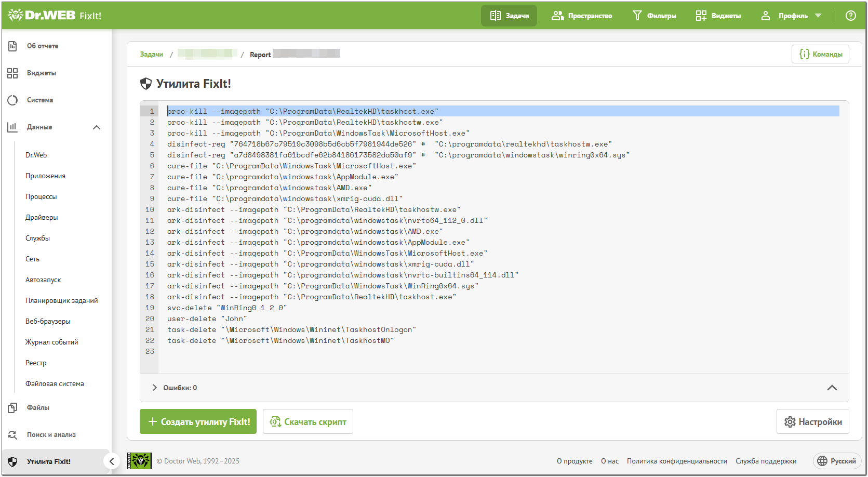Click the О продукте footer link
868x477 pixels.
pos(575,461)
